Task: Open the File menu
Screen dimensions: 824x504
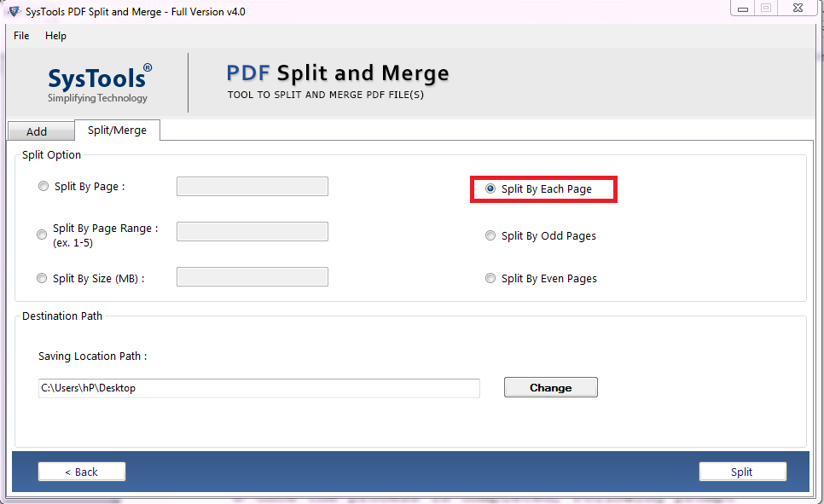Action: point(21,36)
